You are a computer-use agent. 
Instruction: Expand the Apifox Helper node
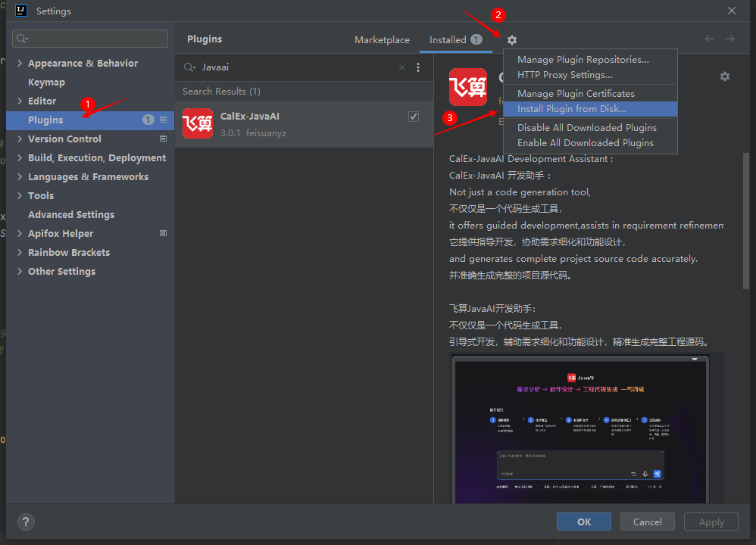(20, 233)
